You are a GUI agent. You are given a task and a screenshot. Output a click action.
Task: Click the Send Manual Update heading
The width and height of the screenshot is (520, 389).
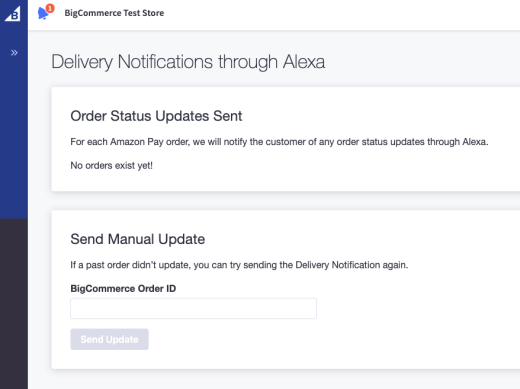pyautogui.click(x=137, y=239)
